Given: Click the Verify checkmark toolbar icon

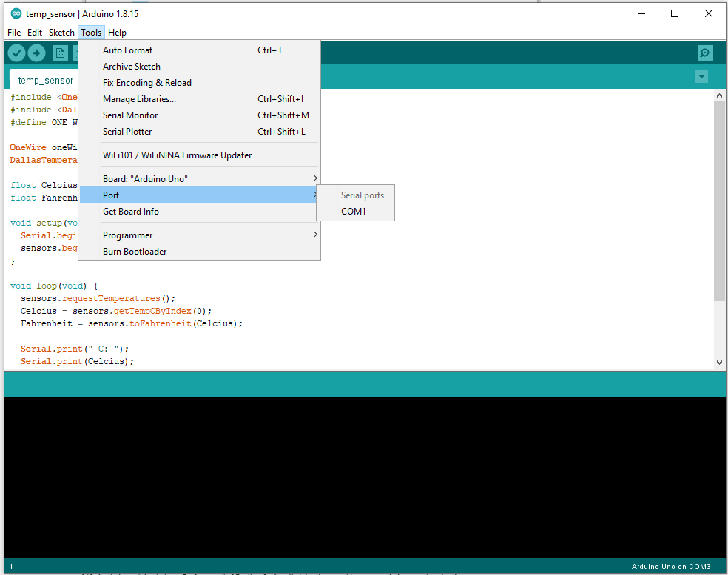Looking at the screenshot, I should 16,53.
